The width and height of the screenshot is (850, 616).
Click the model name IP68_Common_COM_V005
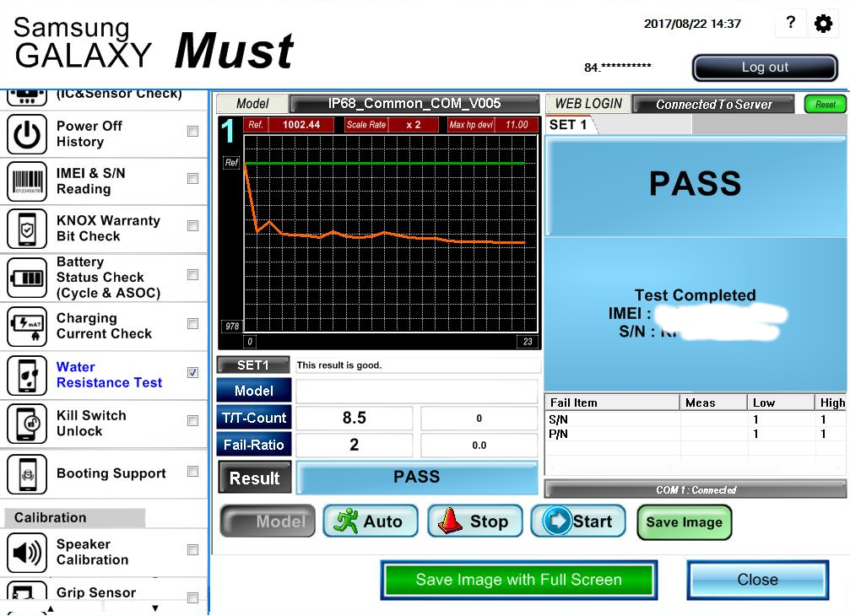[414, 103]
